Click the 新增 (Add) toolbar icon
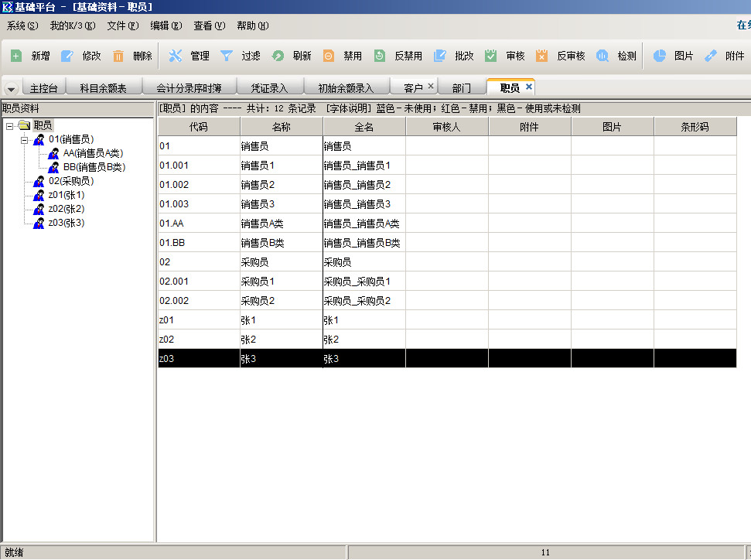Screen dimensions: 751x560 tap(16, 56)
